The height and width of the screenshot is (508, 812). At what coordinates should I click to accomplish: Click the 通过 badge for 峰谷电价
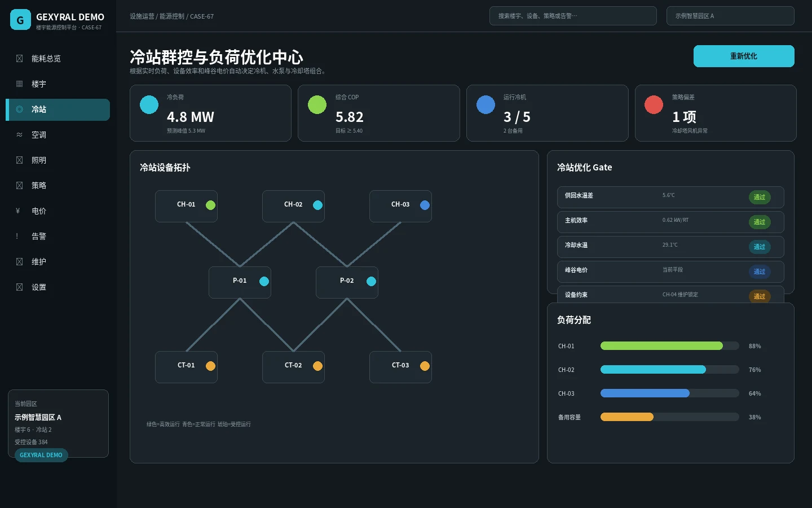[760, 271]
